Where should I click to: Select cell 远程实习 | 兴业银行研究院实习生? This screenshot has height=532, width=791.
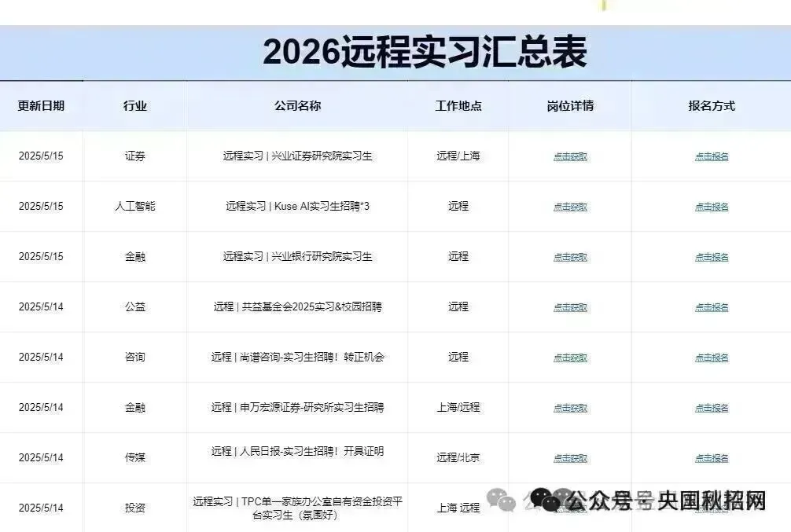click(x=297, y=256)
